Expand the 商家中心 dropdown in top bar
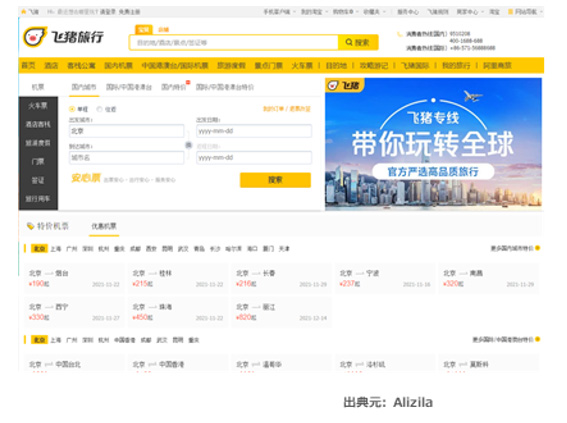 (470, 12)
